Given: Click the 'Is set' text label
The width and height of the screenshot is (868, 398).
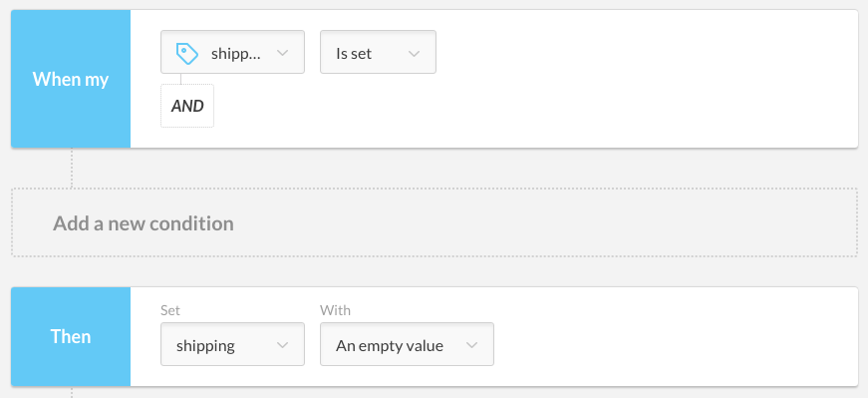Looking at the screenshot, I should click(354, 54).
